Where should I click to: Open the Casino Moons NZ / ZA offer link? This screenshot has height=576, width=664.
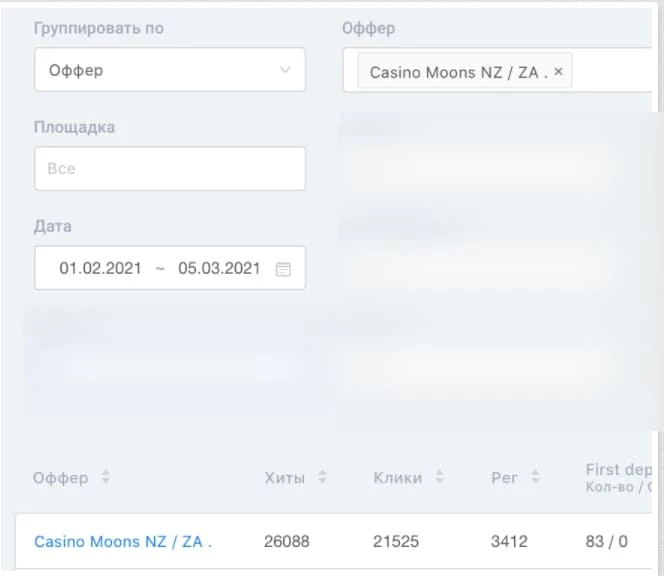pos(123,542)
